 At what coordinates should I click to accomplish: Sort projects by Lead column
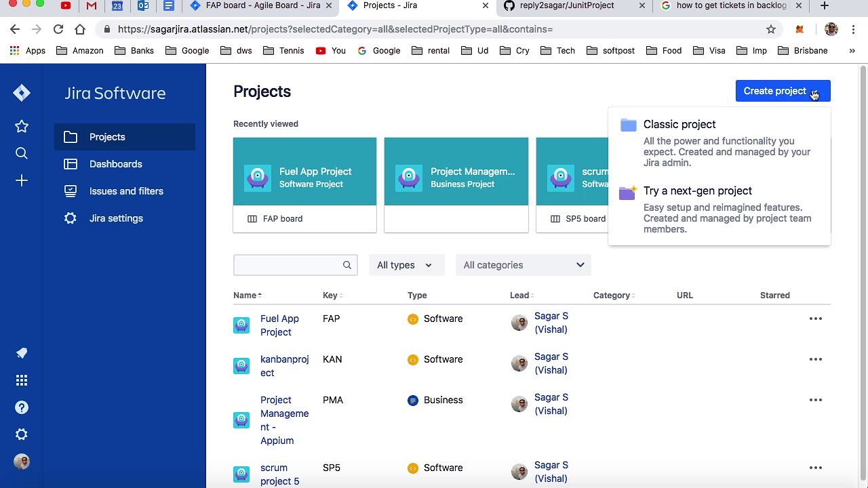[x=522, y=296]
